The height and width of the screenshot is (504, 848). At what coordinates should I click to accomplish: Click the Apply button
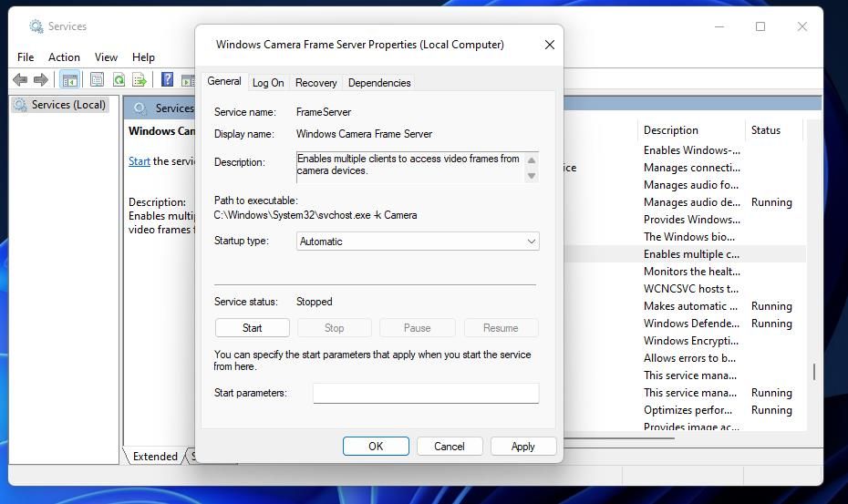pyautogui.click(x=523, y=447)
